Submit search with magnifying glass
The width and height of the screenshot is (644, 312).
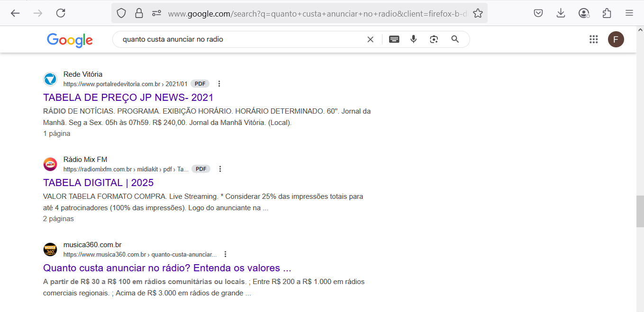pyautogui.click(x=455, y=39)
